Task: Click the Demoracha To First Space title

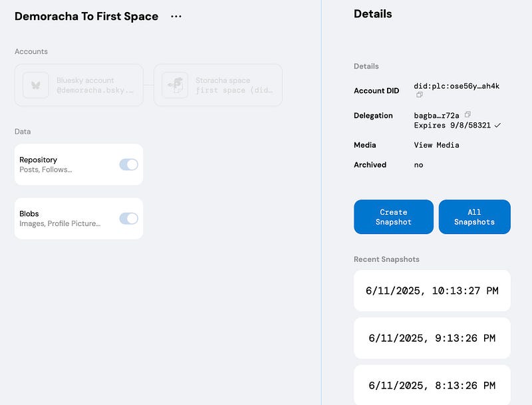Action: tap(86, 17)
